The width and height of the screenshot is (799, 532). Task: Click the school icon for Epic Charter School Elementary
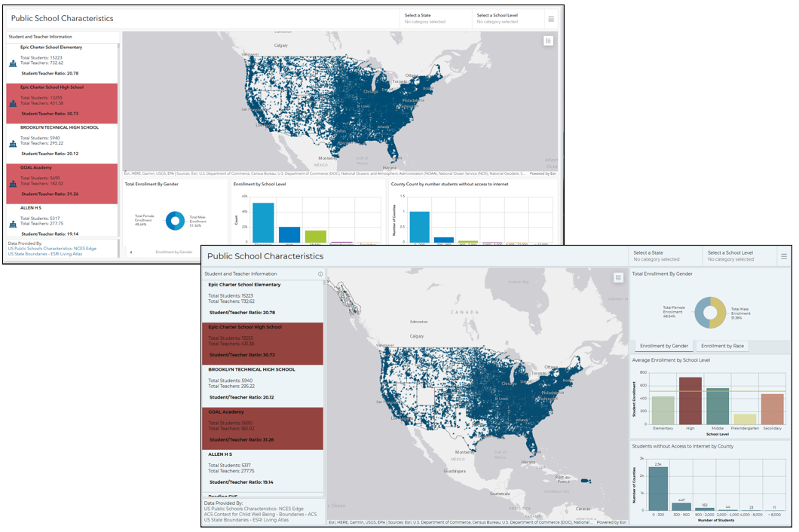13,64
